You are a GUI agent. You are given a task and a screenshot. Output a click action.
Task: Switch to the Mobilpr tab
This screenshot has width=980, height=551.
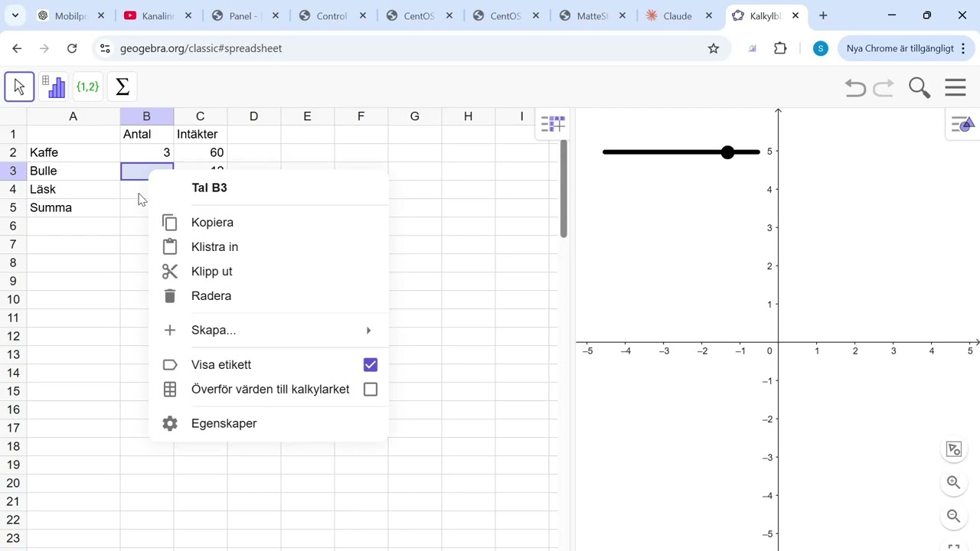click(x=70, y=15)
